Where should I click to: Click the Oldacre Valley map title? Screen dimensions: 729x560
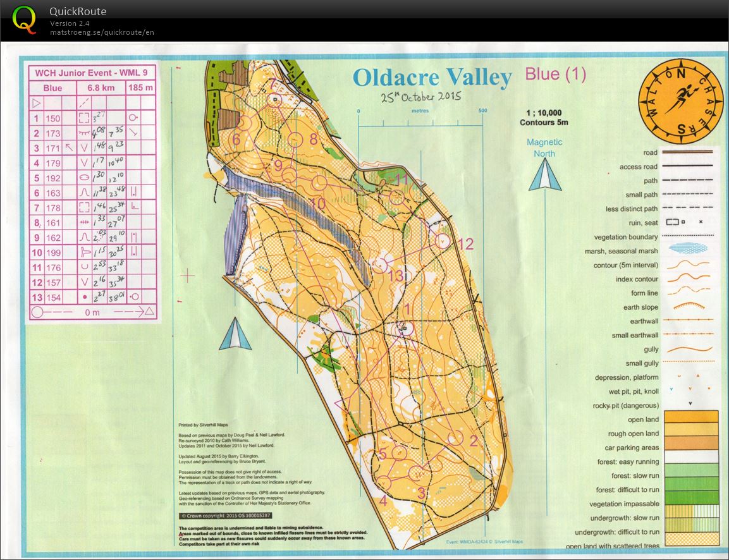click(432, 78)
